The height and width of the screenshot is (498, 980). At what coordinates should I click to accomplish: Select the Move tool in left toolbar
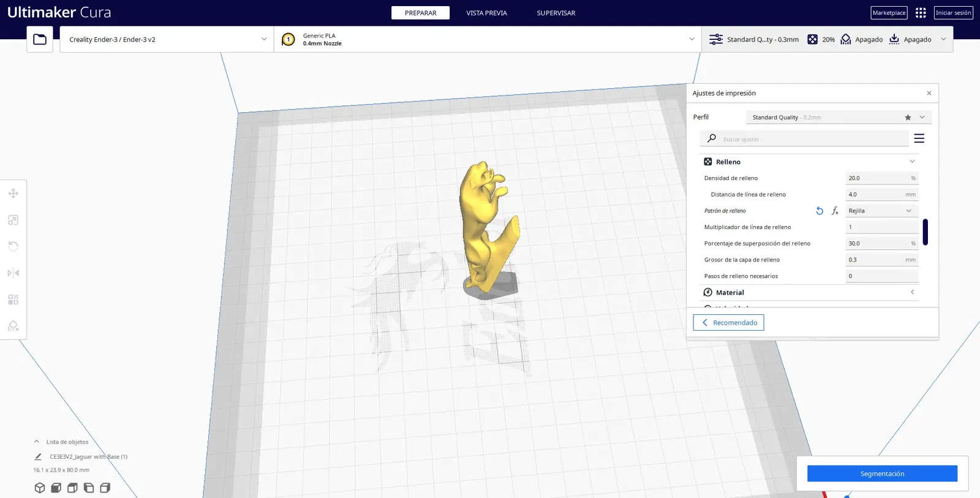click(x=13, y=194)
